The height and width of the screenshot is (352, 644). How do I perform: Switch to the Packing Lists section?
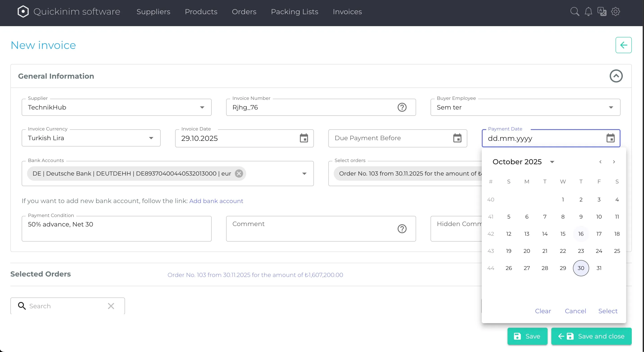[x=294, y=11]
